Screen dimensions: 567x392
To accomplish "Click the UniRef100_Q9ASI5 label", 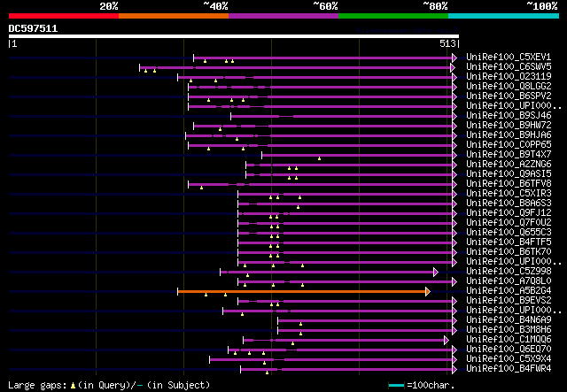I will (x=509, y=174).
